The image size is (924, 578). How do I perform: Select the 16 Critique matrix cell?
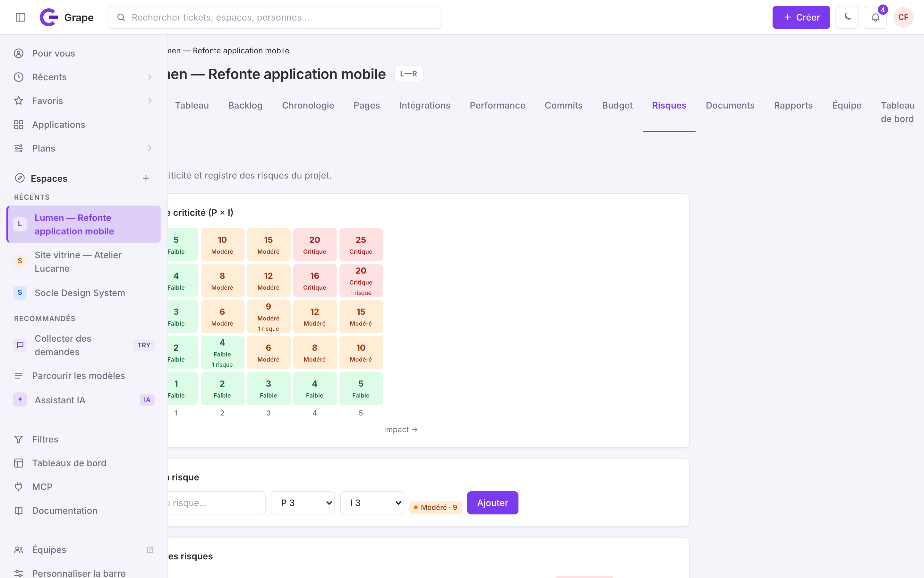click(x=315, y=281)
